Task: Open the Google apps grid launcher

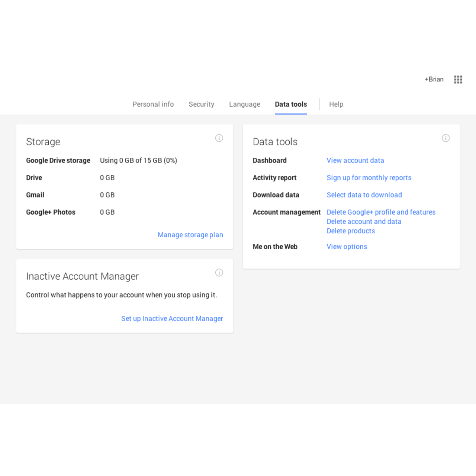Action: tap(458, 79)
